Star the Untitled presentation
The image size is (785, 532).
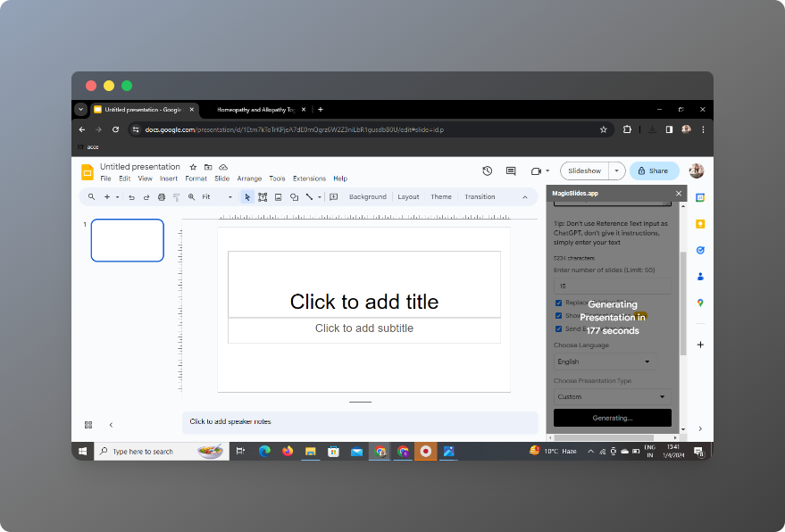[191, 167]
